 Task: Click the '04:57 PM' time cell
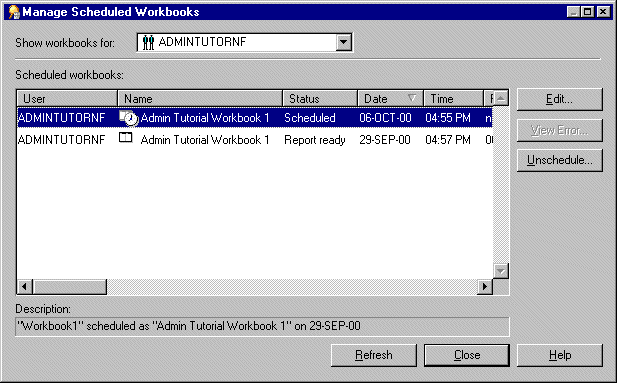tap(448, 140)
